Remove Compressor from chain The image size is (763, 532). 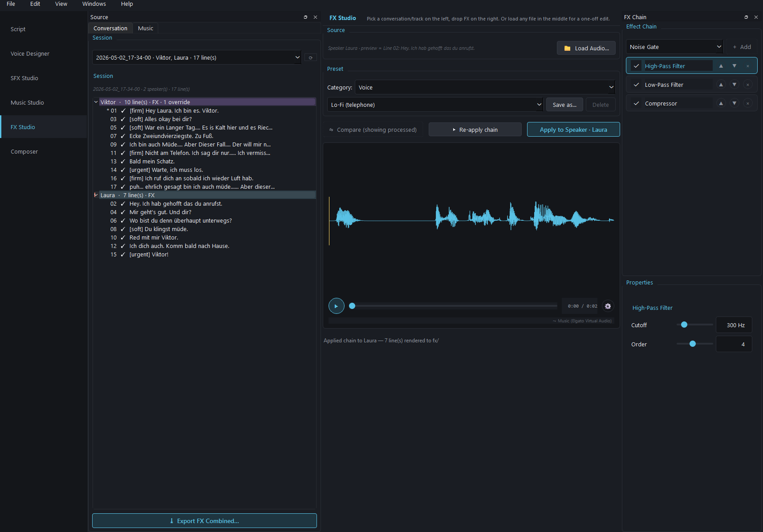tap(748, 103)
